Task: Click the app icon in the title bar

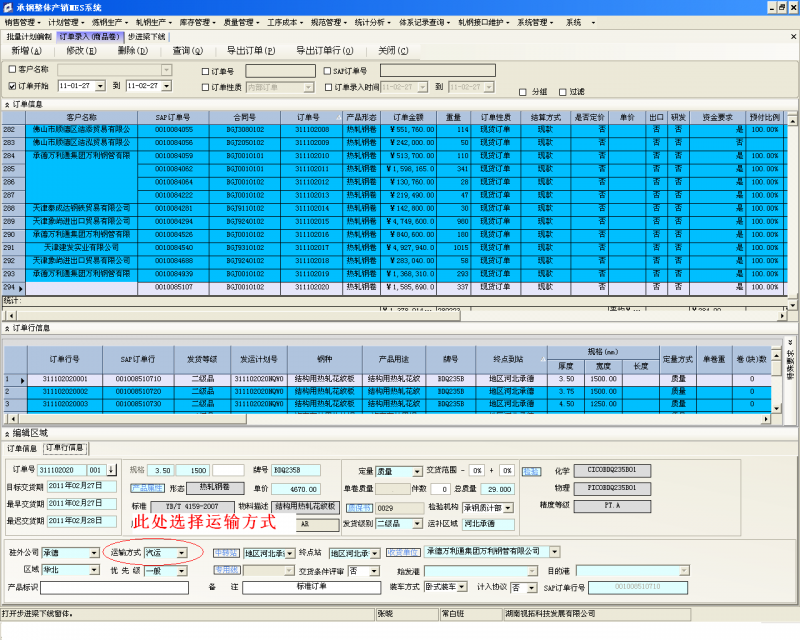Action: tap(7, 7)
